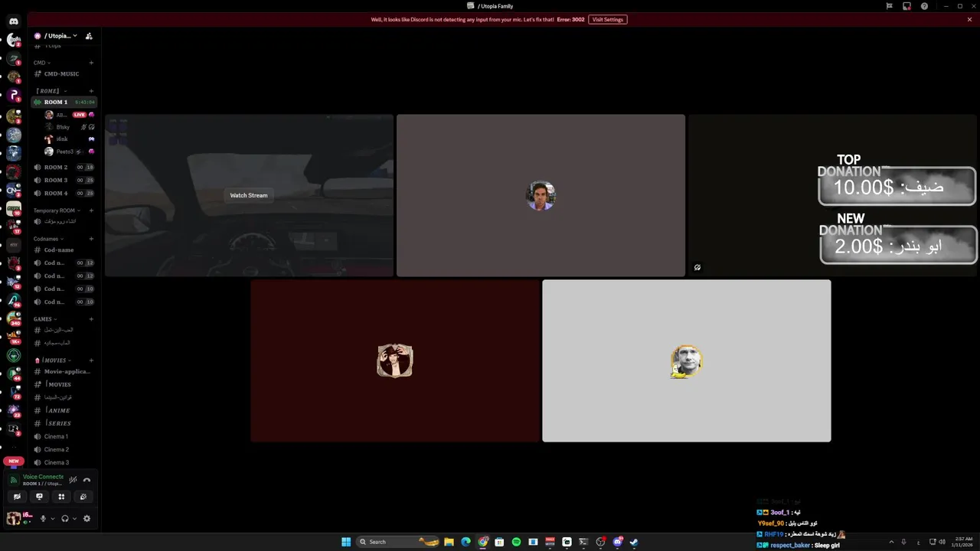Screen dimensions: 980x551
Task: Collapse the CMD category
Action: [x=42, y=63]
